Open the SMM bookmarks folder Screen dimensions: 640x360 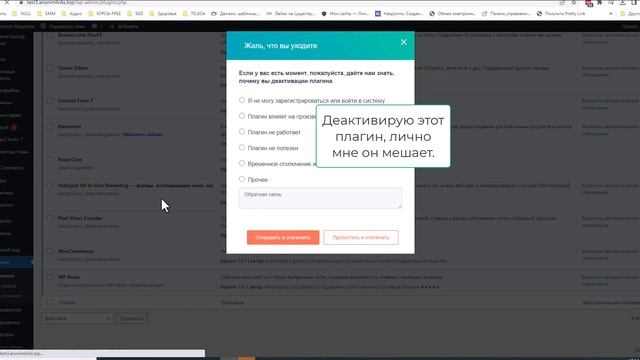tap(46, 13)
